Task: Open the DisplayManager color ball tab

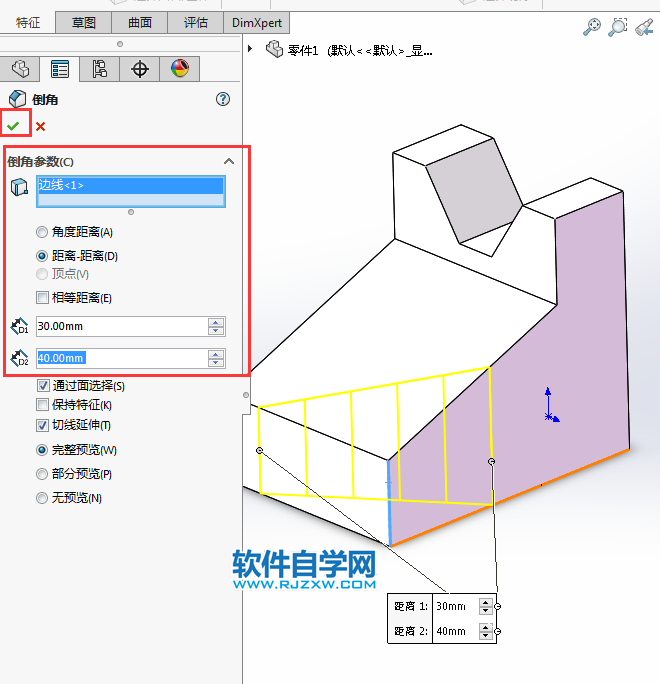Action: 180,69
